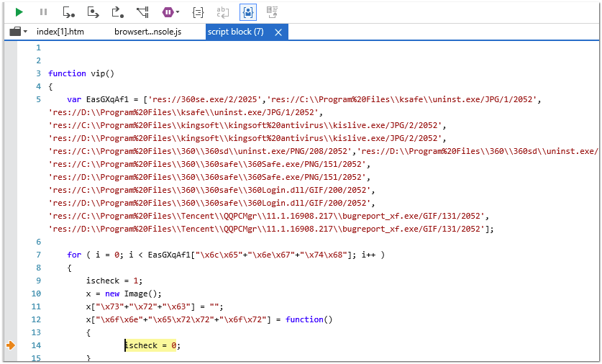
Task: Click the line 7 number in gutter
Action: [x=38, y=255]
